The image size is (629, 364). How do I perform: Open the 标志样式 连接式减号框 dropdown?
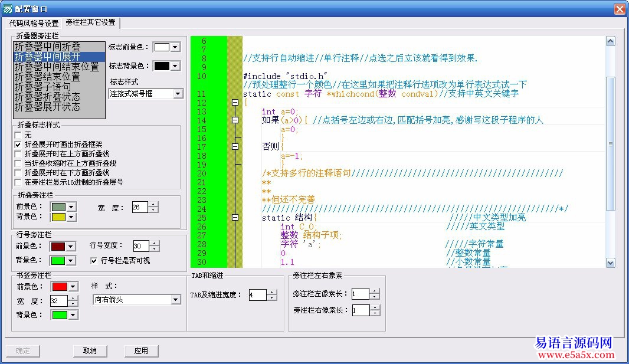pyautogui.click(x=178, y=93)
